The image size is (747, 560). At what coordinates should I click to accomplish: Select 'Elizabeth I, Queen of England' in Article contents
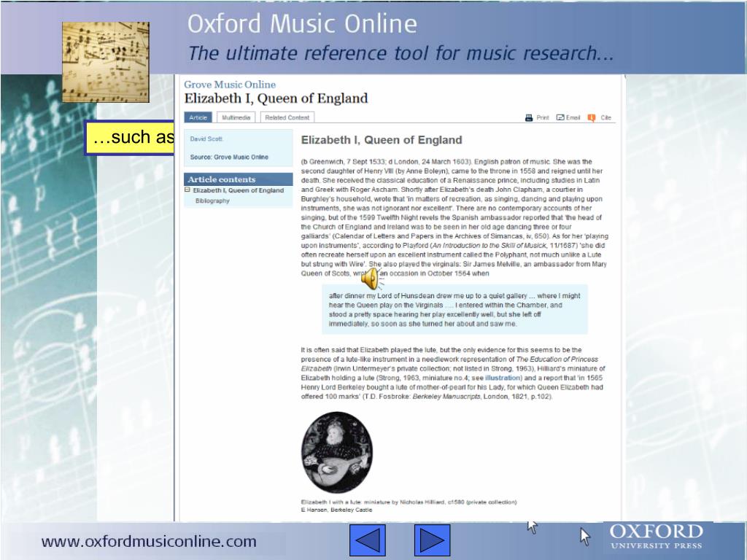(239, 190)
